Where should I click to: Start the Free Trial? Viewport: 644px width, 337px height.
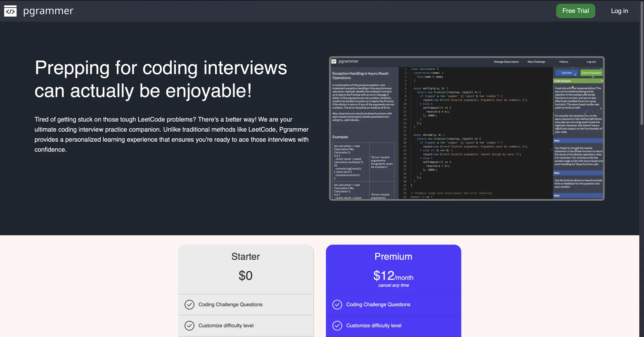pos(576,11)
